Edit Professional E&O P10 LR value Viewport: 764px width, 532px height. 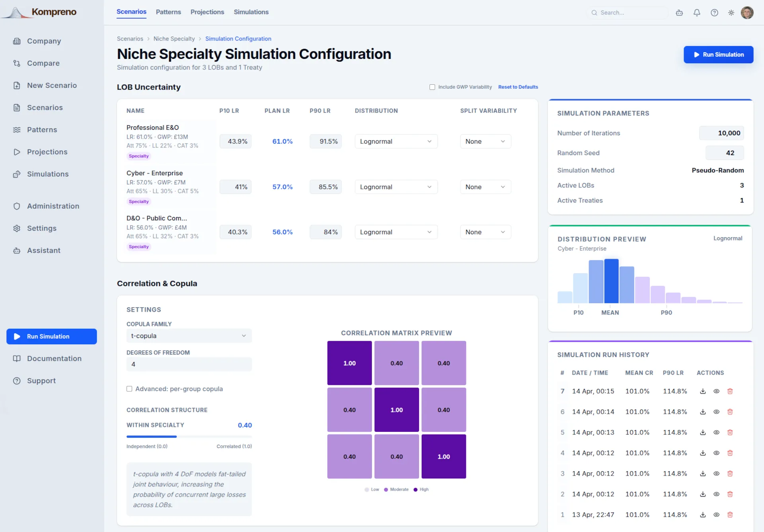[x=236, y=142]
